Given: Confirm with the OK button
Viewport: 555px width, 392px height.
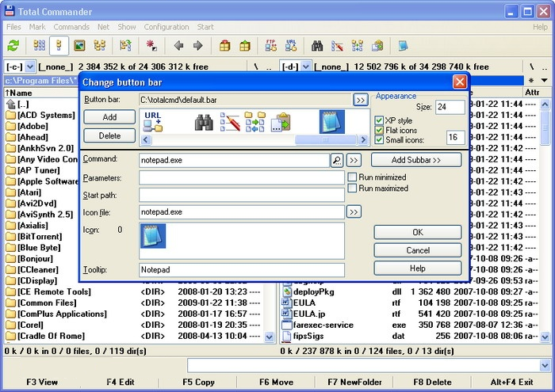Looking at the screenshot, I should [x=418, y=232].
